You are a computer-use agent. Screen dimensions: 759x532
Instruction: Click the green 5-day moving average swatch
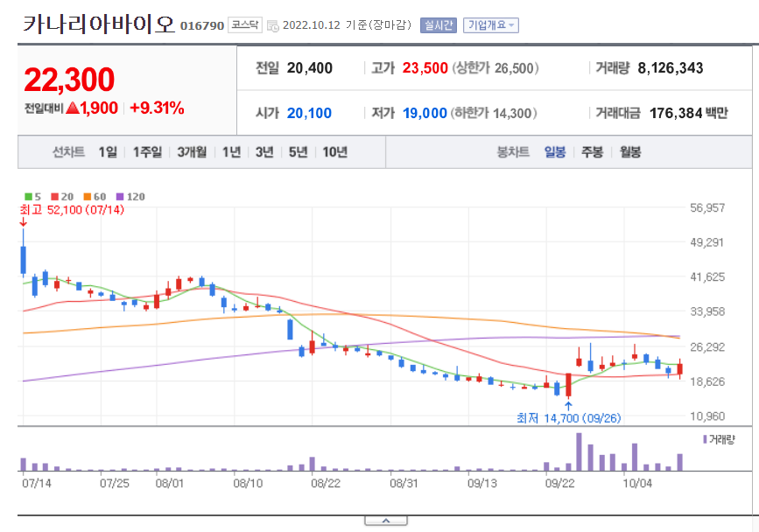[x=29, y=196]
